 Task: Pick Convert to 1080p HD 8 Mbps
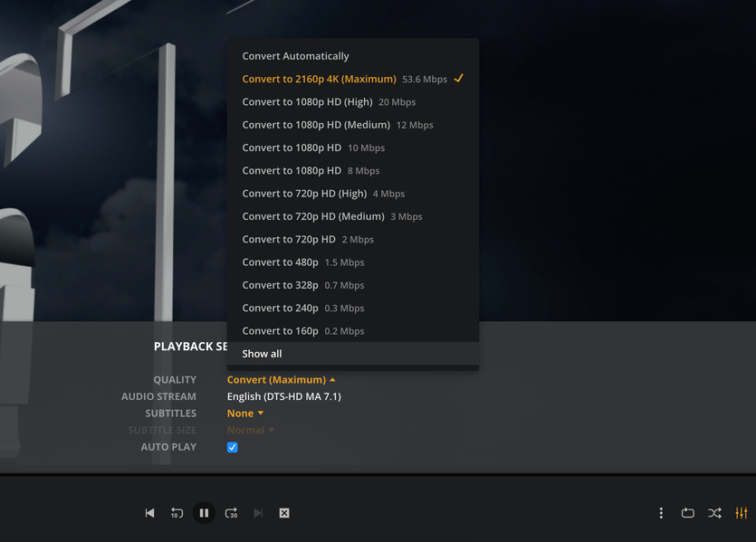(x=353, y=170)
